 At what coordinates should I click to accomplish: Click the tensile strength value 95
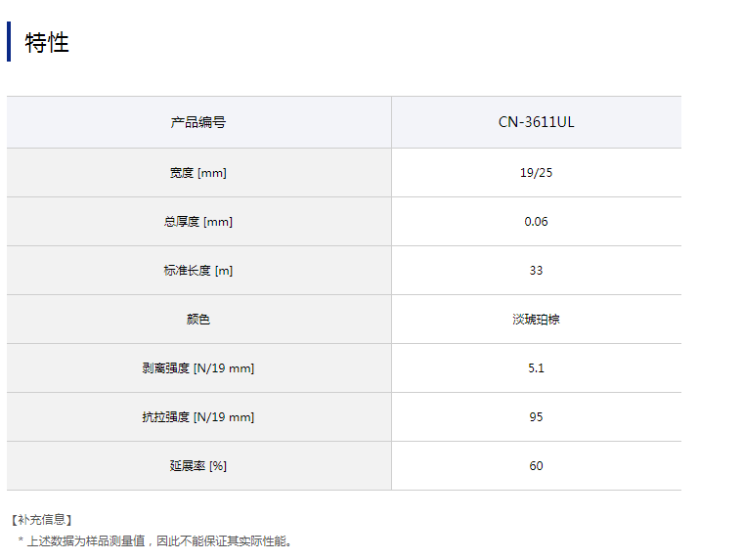[536, 417]
